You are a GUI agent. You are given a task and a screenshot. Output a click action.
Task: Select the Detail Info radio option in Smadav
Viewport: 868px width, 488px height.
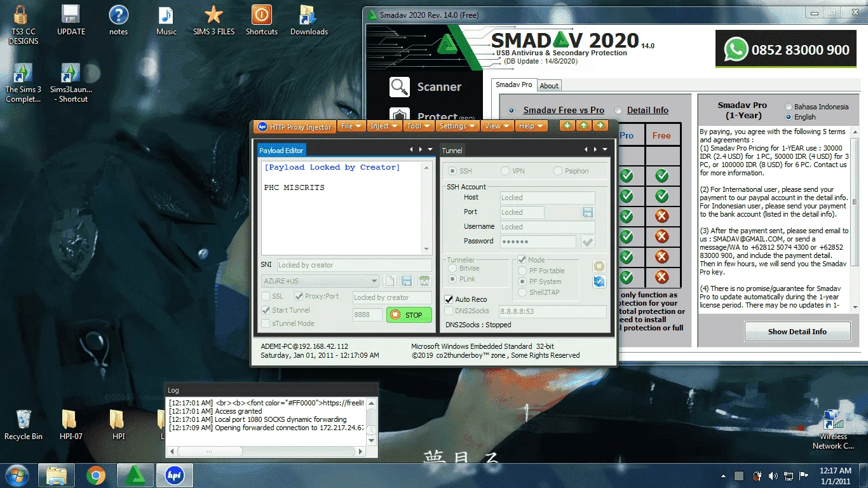pos(619,111)
